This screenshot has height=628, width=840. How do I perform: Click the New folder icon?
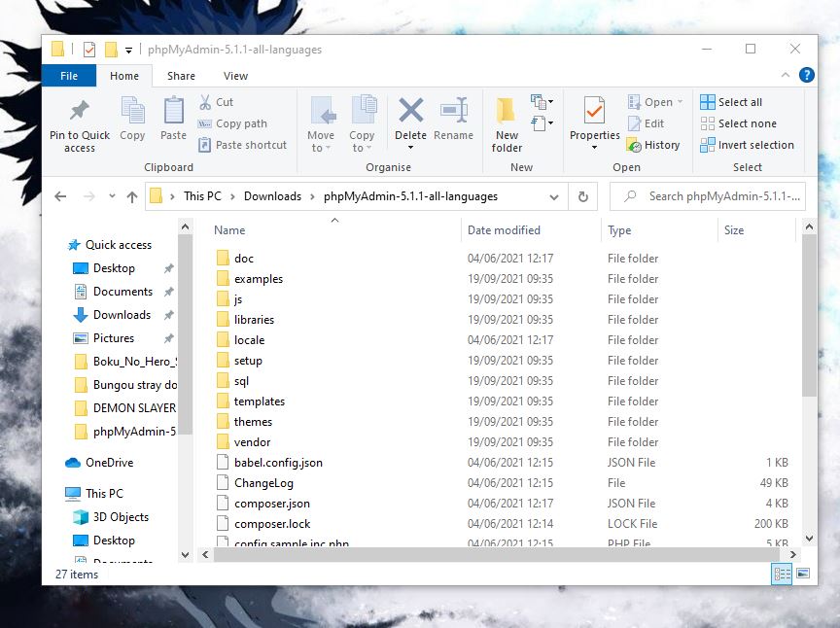point(507,111)
